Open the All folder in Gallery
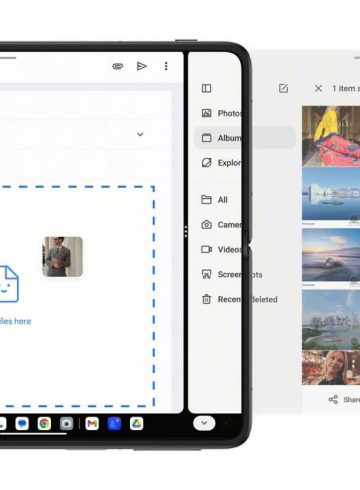Screen dimensions: 360x490 coord(214,200)
